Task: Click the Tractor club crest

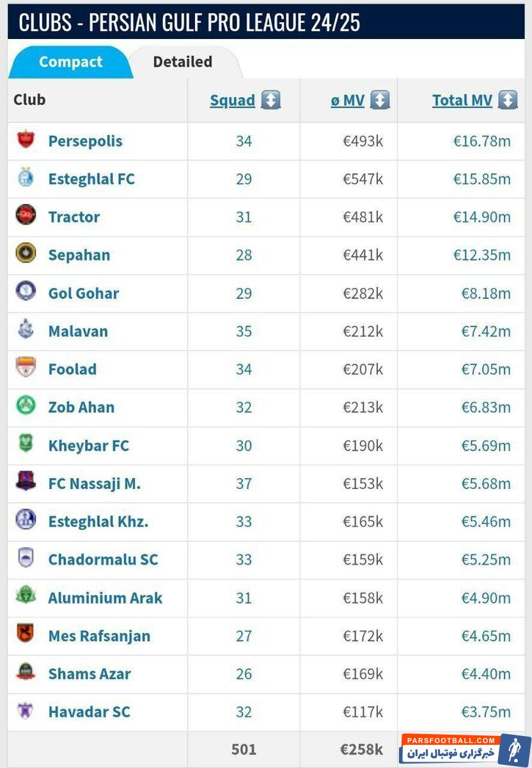Action: pyautogui.click(x=24, y=217)
